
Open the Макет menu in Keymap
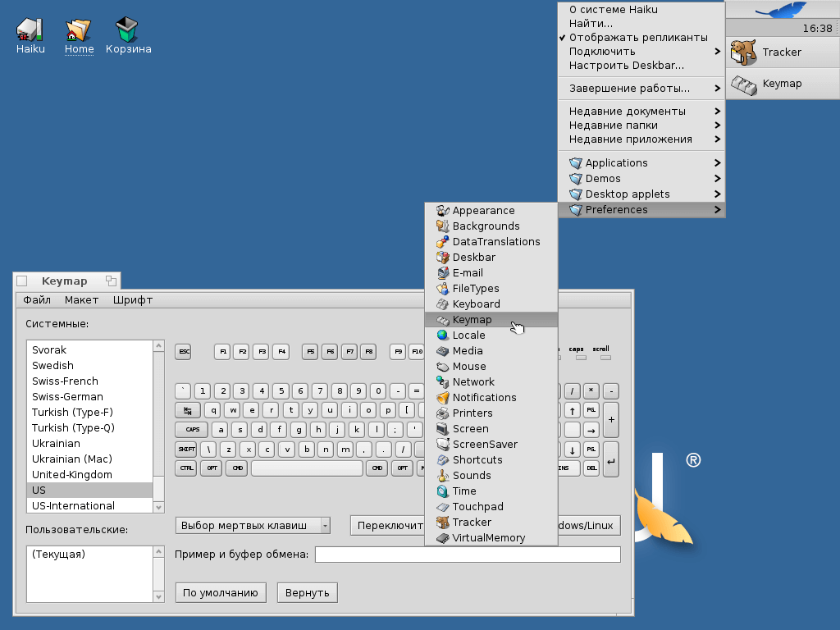(81, 300)
